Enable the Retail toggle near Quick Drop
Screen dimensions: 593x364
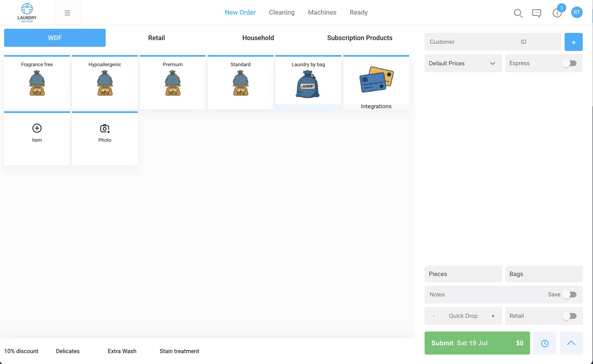tap(570, 316)
